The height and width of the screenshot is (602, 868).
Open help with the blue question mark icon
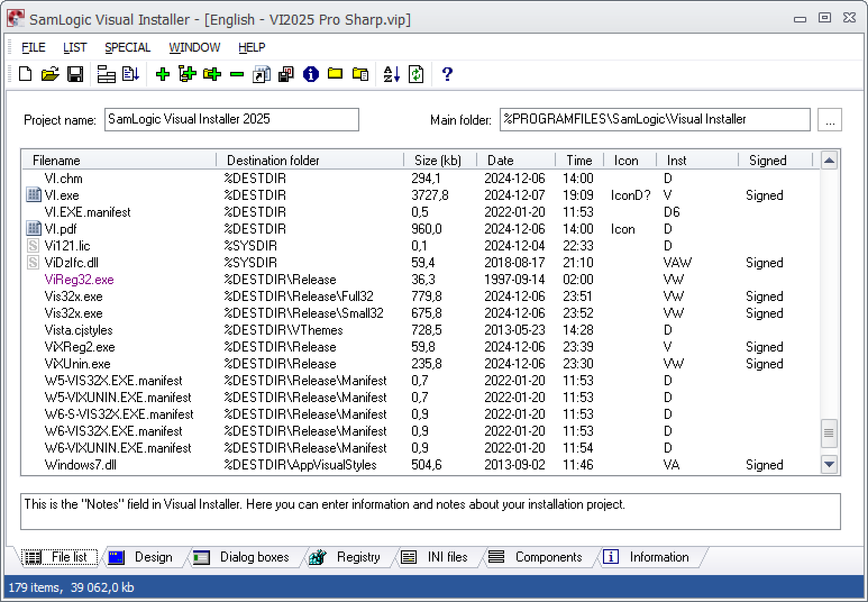[447, 74]
